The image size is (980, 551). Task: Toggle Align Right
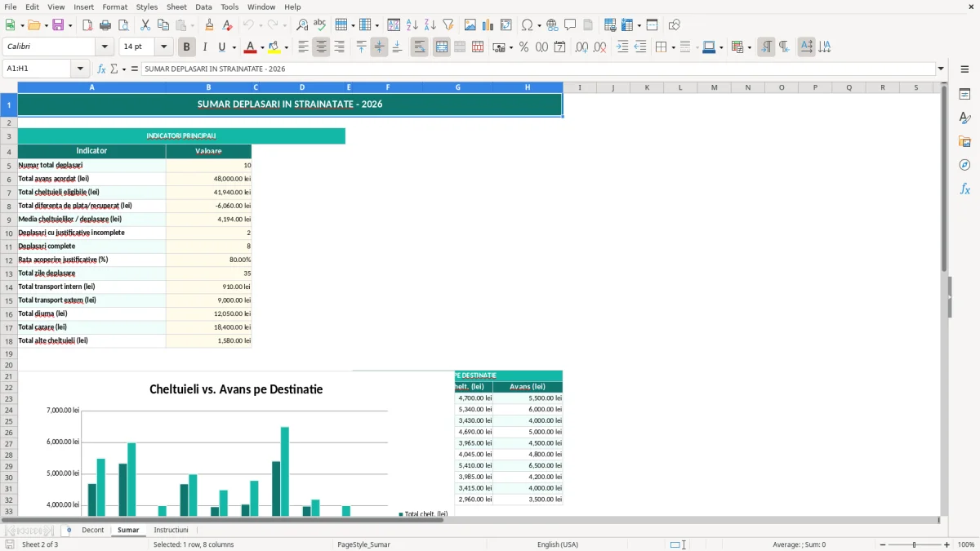tap(339, 47)
